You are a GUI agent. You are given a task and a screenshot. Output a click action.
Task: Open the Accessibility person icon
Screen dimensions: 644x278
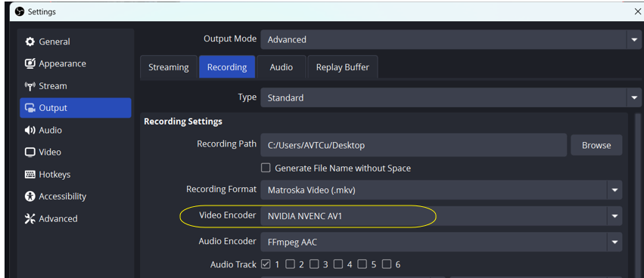coord(30,196)
